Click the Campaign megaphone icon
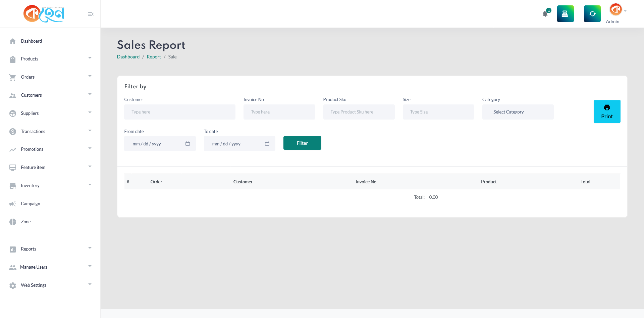The height and width of the screenshot is (318, 644). click(x=13, y=204)
